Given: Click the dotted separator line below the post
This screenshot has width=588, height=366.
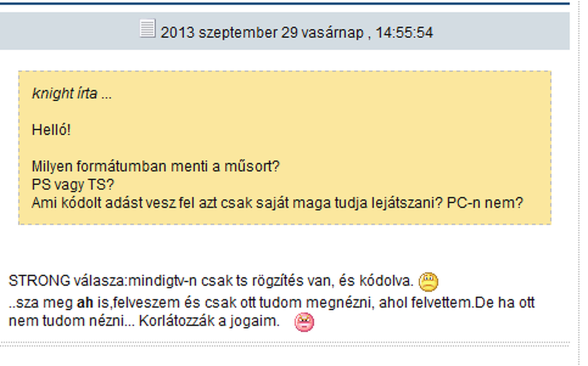Looking at the screenshot, I should 285,343.
